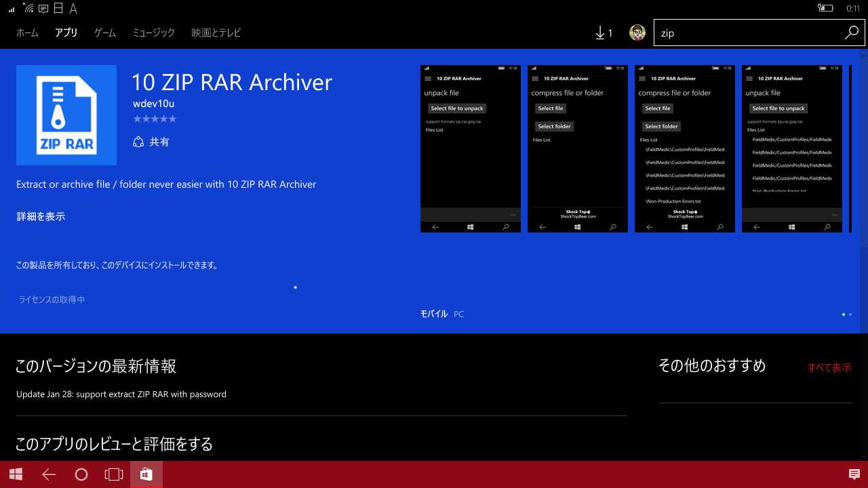Click the five-star rating row
868x488 pixels.
pyautogui.click(x=155, y=119)
